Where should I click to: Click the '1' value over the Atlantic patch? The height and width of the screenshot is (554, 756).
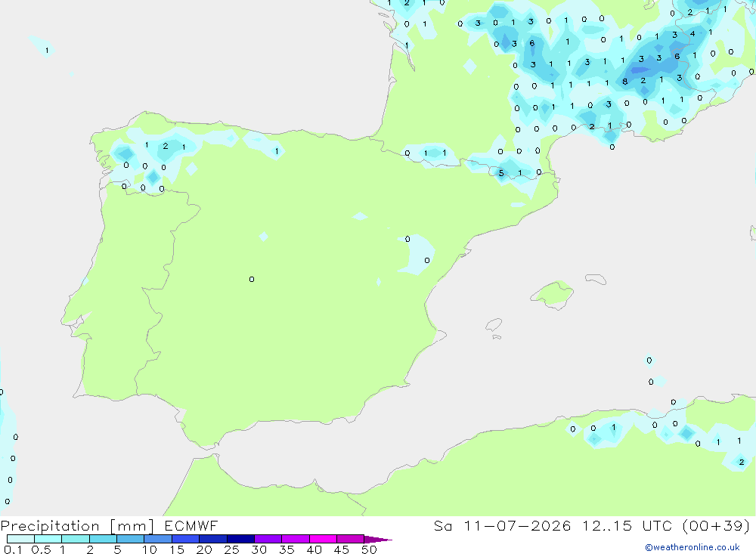point(47,50)
